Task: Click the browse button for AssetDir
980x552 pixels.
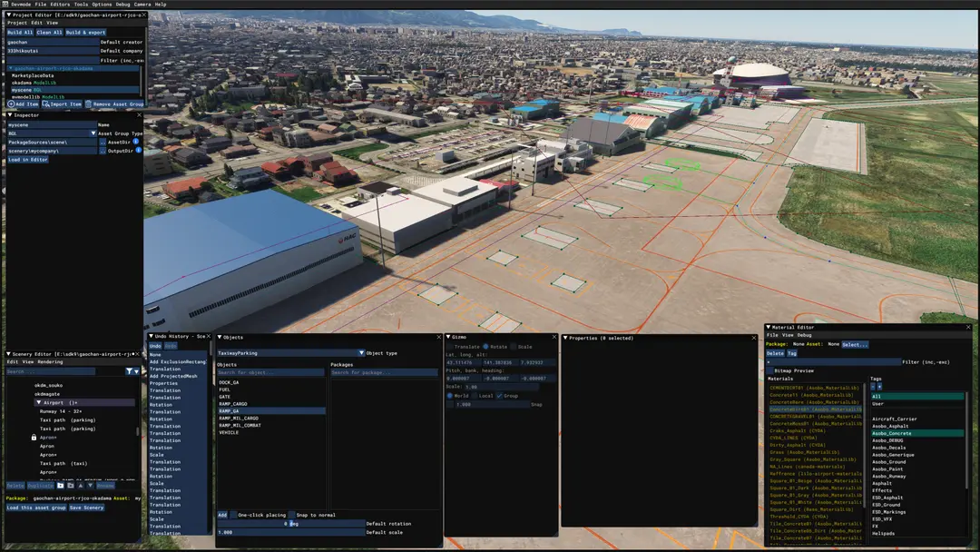Action: (103, 142)
